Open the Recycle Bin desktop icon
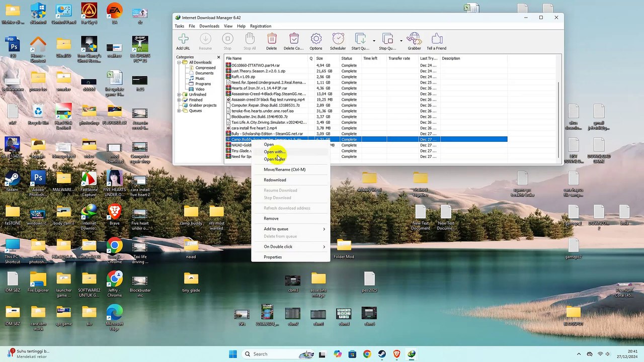 38,114
